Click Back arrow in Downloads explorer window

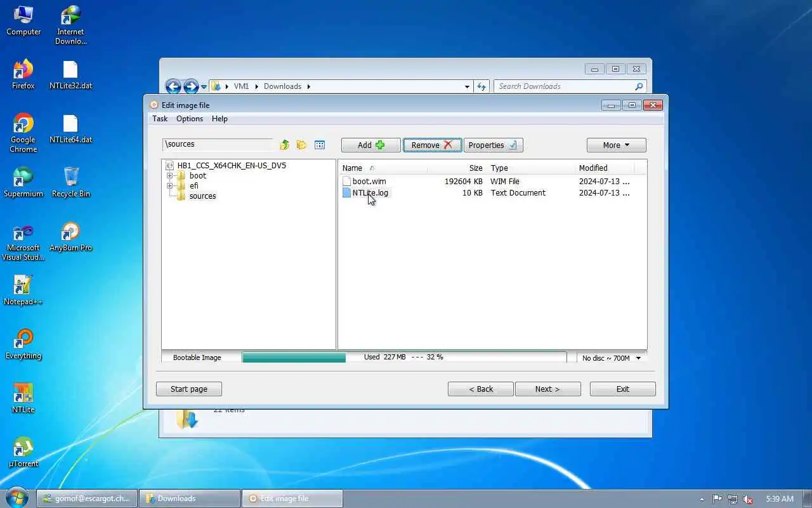click(173, 86)
